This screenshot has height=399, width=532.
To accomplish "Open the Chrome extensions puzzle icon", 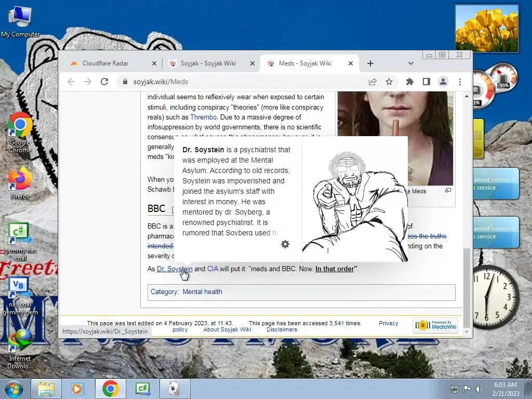I will [410, 82].
